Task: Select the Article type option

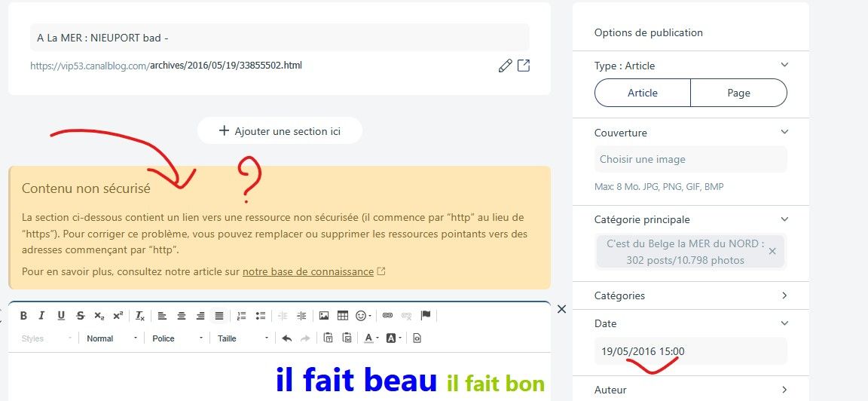Action: [642, 93]
